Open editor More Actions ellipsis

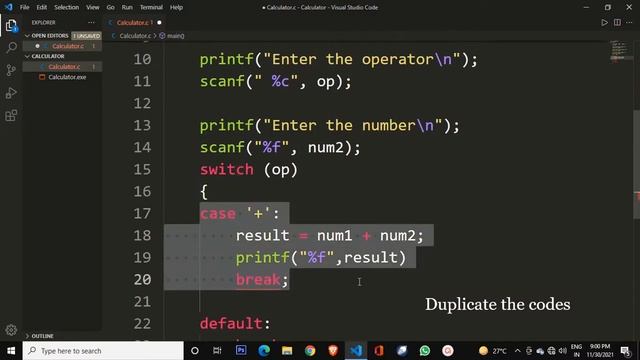click(629, 22)
